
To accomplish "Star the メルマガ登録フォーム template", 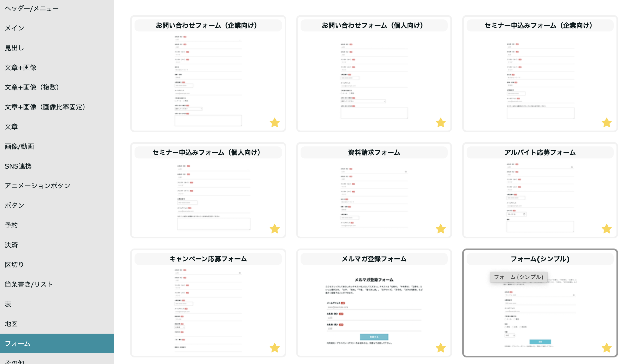I will (x=441, y=348).
